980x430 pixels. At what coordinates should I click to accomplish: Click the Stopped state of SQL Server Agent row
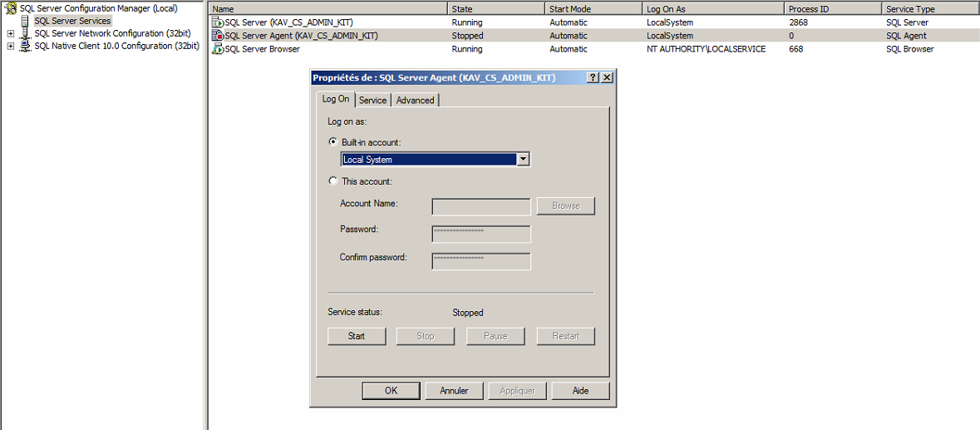pyautogui.click(x=467, y=36)
